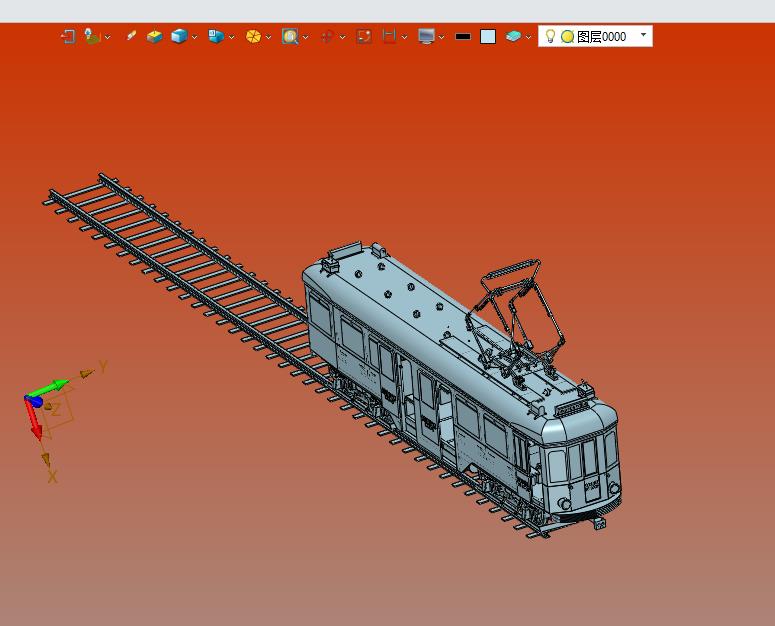Open the red bracket measure dropdown arrow
775x626 pixels.
(x=404, y=37)
